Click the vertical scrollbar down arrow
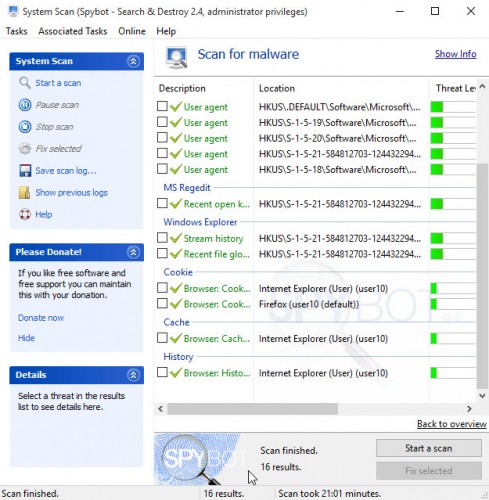Image resolution: width=489 pixels, height=500 pixels. tap(482, 396)
